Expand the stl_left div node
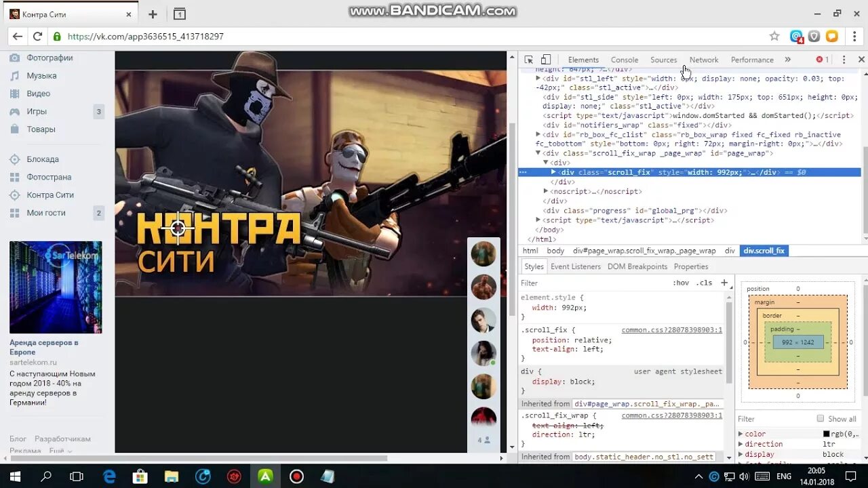The width and height of the screenshot is (868, 488). (538, 79)
